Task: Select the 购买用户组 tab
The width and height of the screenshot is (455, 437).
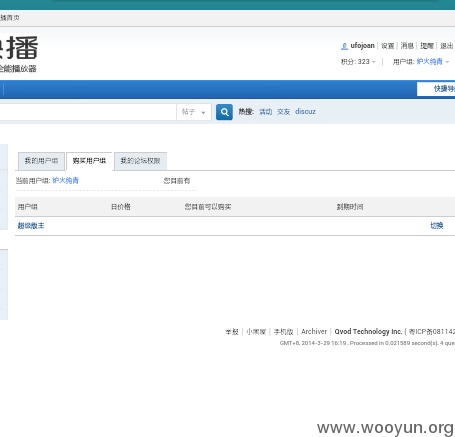Action: [x=89, y=161]
